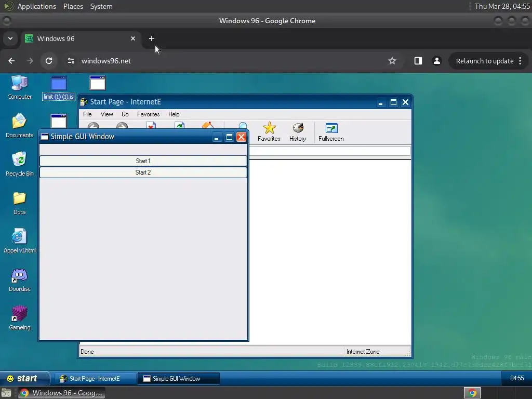
Task: Close the Windows 96 browser tab
Action: [133, 38]
